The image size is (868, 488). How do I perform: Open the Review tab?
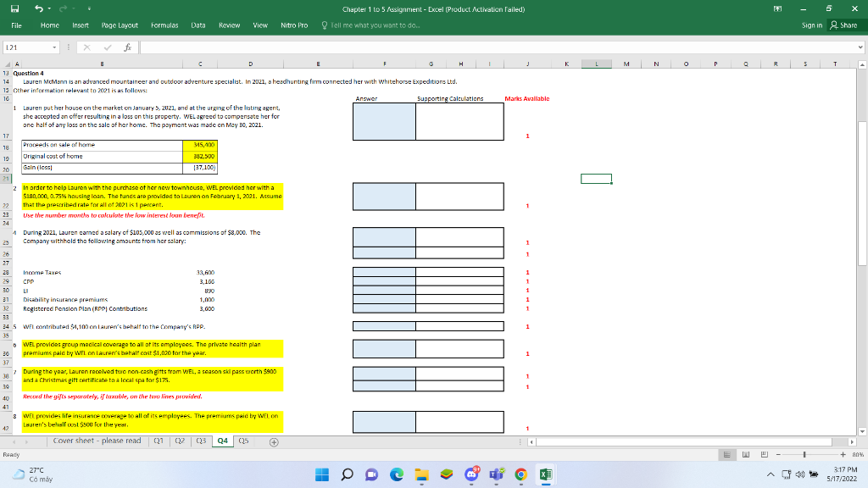click(x=229, y=25)
